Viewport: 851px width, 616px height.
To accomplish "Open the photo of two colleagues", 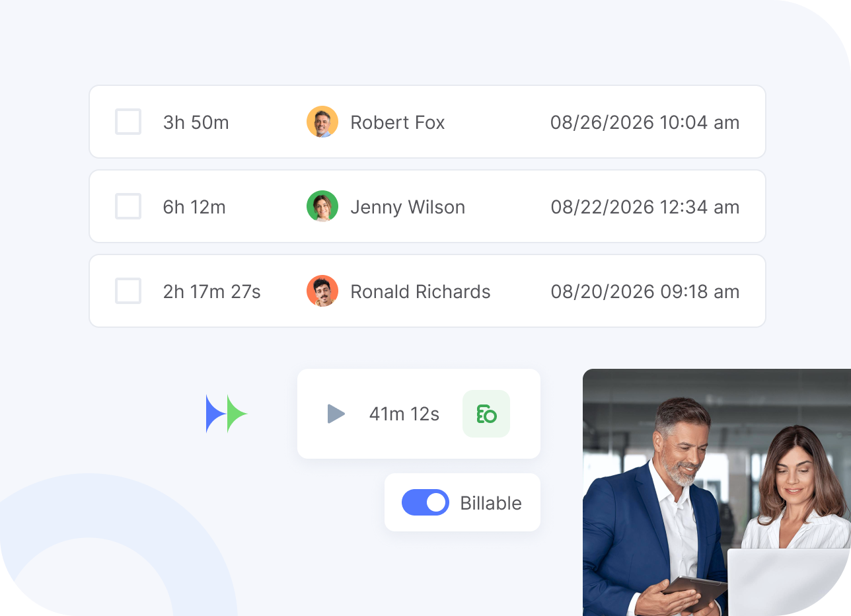I will click(x=716, y=492).
